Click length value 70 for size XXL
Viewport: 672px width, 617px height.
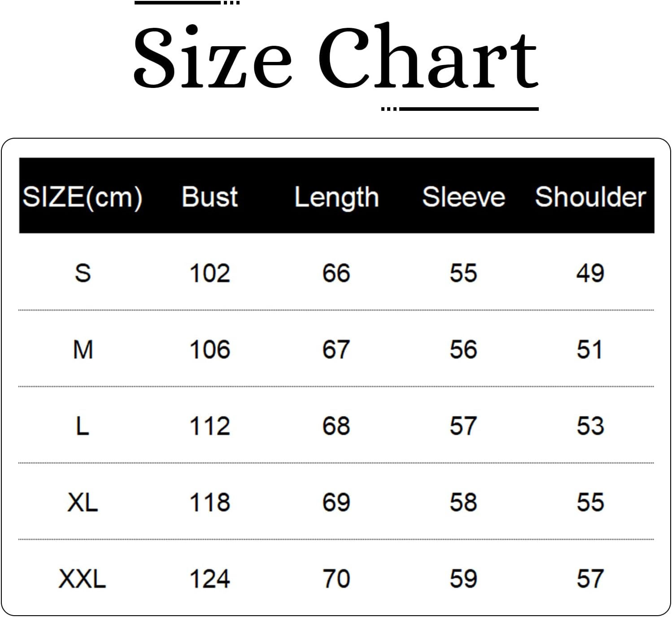click(336, 579)
